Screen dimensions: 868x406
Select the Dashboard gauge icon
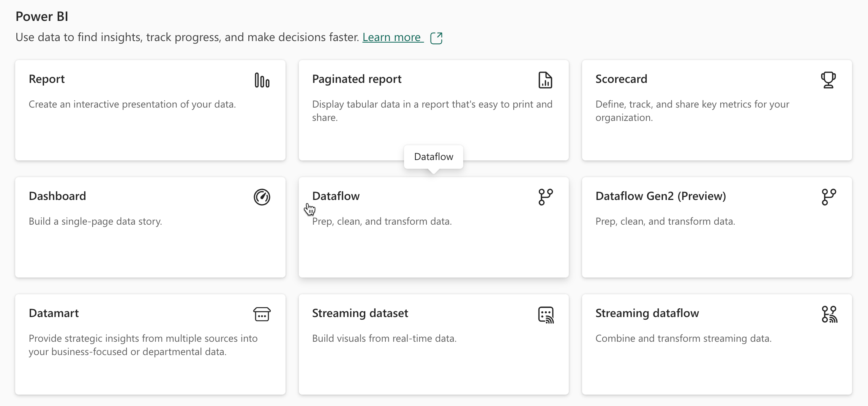[x=262, y=197]
